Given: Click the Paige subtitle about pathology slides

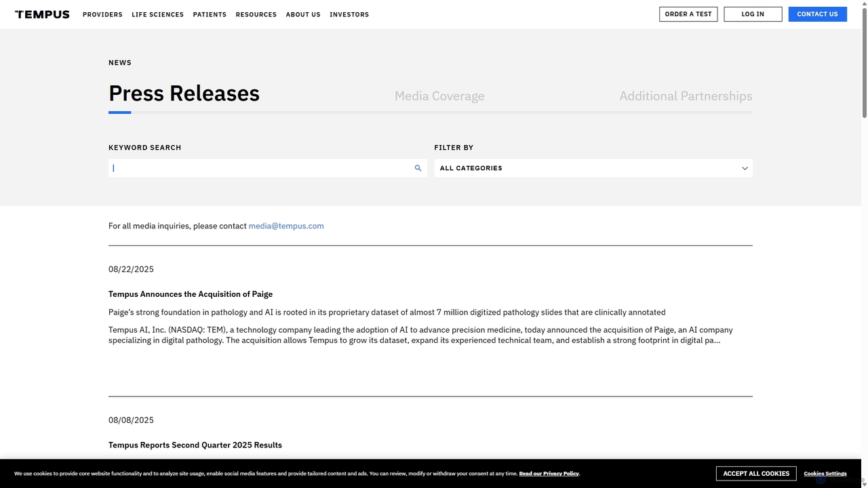Looking at the screenshot, I should coord(387,312).
